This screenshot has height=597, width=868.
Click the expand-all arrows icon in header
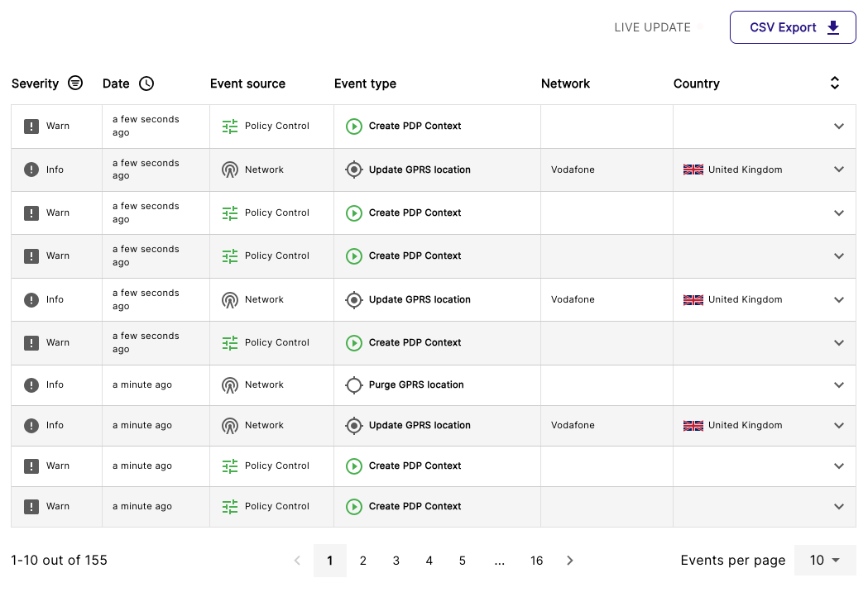835,83
